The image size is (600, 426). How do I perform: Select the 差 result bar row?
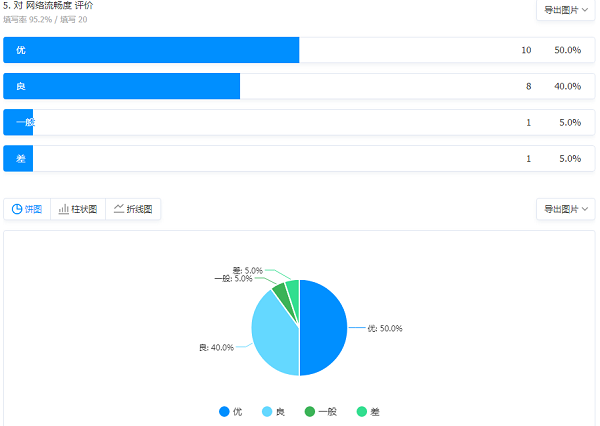(299, 158)
